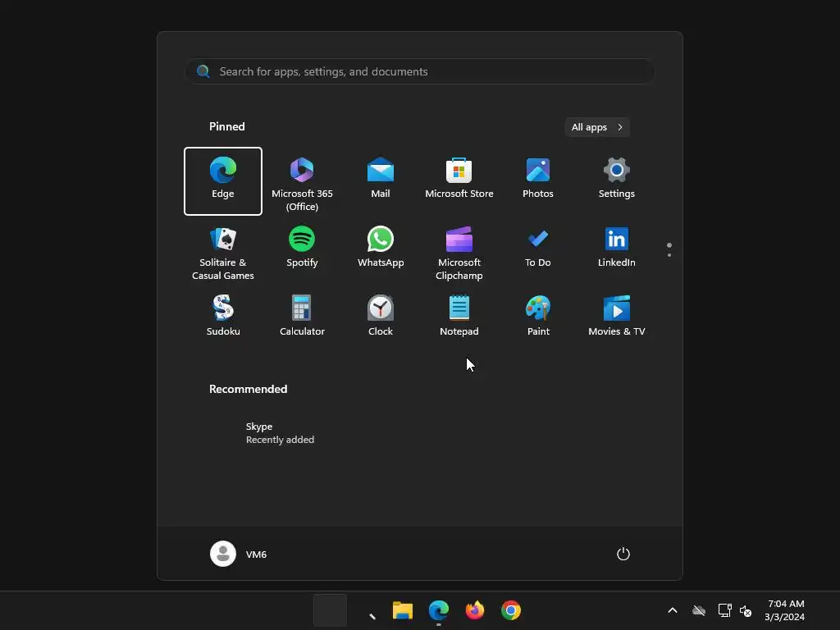Launch the Photos app

[x=538, y=181]
